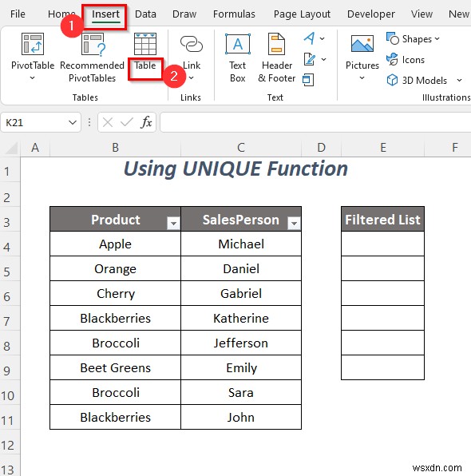Open the File tab
The width and height of the screenshot is (471, 476).
click(x=18, y=14)
